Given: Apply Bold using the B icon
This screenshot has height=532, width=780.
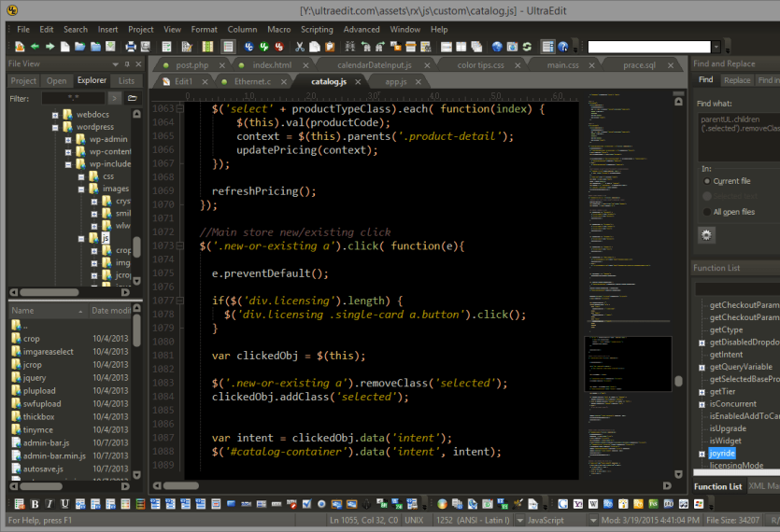Looking at the screenshot, I should tap(35, 504).
